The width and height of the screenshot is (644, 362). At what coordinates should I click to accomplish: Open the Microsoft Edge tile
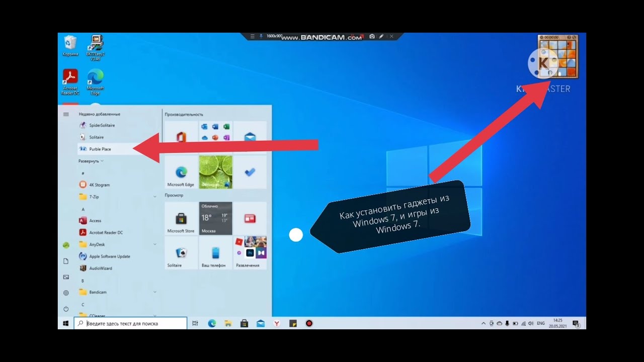click(x=181, y=172)
